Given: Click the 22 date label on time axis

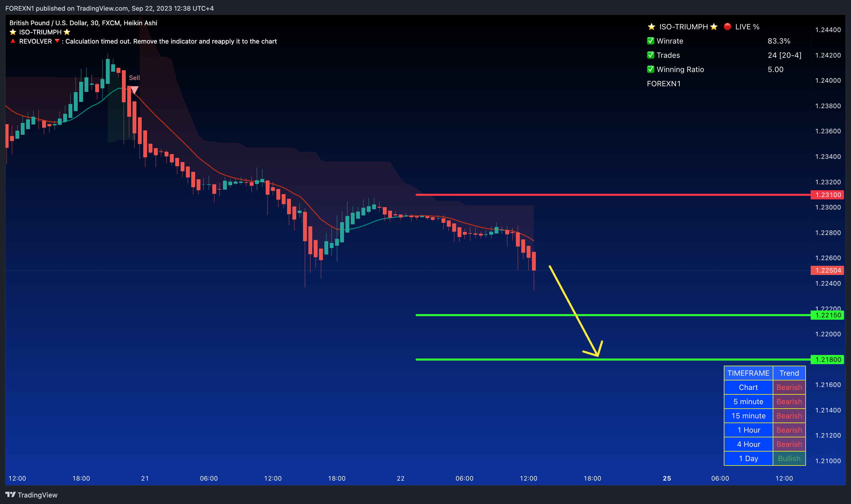Looking at the screenshot, I should tap(401, 479).
